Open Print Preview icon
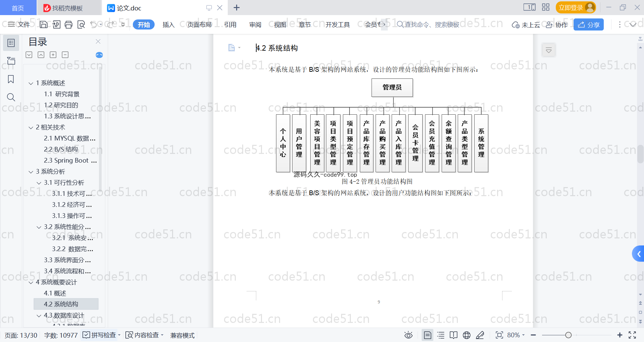The width and height of the screenshot is (644, 342). [x=81, y=24]
